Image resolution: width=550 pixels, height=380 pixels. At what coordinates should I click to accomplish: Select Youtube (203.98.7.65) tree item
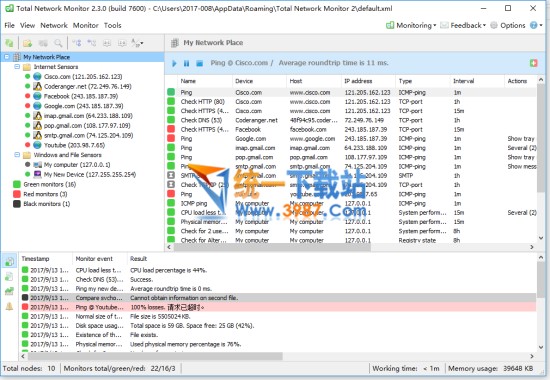pyautogui.click(x=74, y=145)
